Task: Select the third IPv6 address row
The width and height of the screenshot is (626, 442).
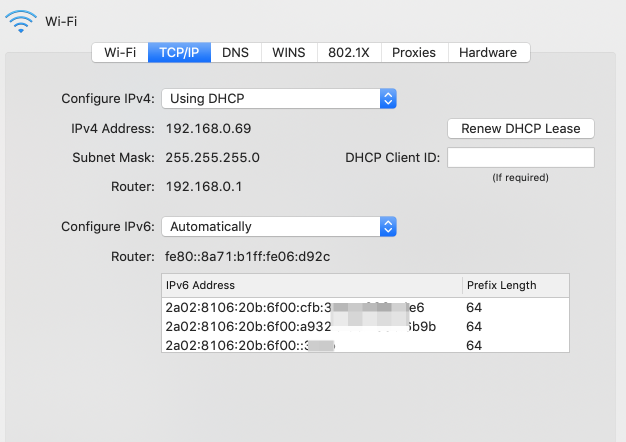Action: click(x=365, y=345)
